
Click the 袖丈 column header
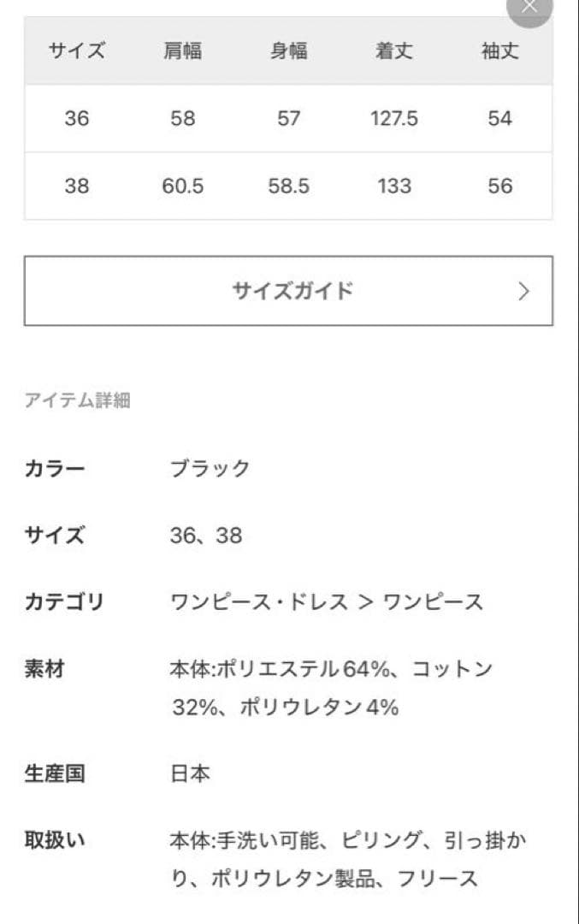point(500,51)
